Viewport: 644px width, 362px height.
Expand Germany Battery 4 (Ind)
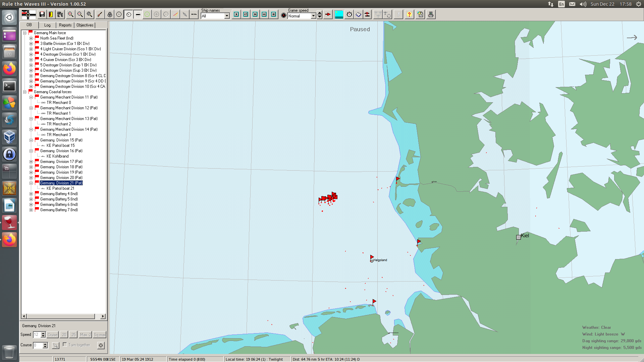click(31, 194)
